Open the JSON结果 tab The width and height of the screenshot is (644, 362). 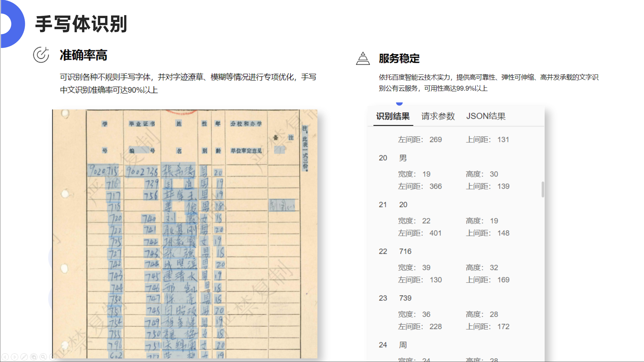pos(486,116)
